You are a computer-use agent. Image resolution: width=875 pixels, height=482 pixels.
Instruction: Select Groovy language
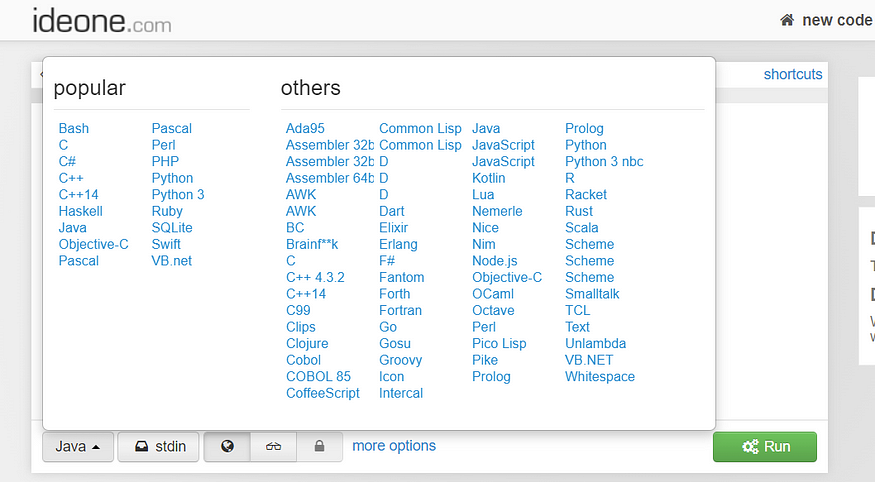pyautogui.click(x=401, y=360)
